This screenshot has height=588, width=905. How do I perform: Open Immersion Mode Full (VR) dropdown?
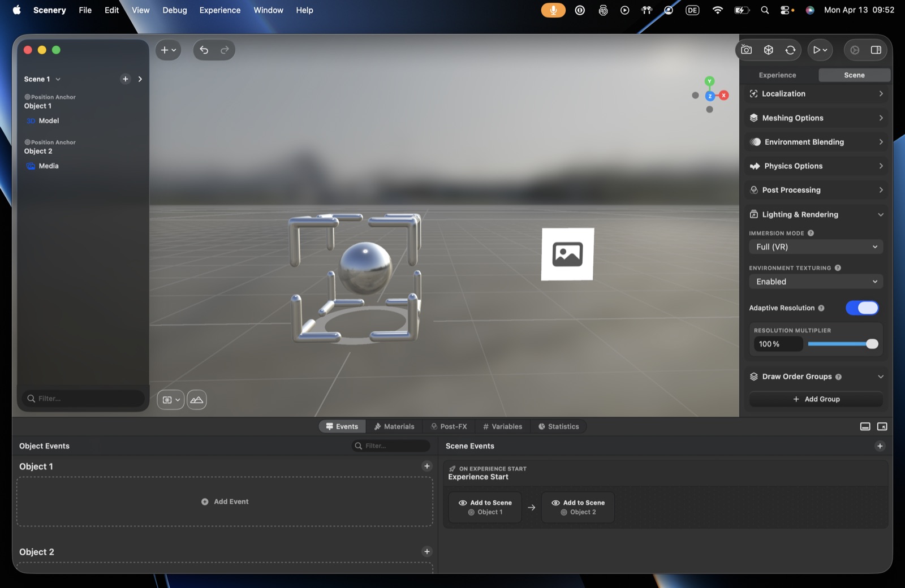[x=816, y=247]
